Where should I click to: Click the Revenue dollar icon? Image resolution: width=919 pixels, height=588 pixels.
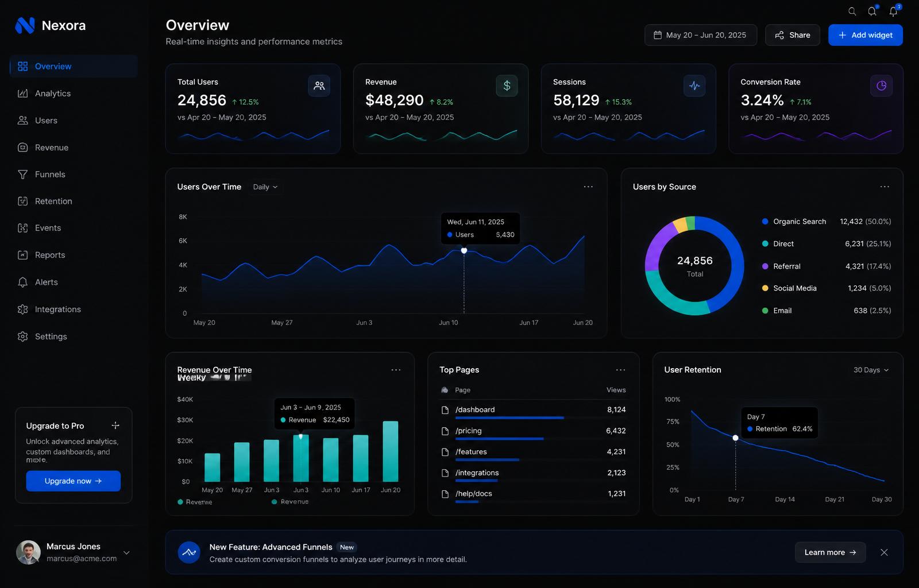507,86
